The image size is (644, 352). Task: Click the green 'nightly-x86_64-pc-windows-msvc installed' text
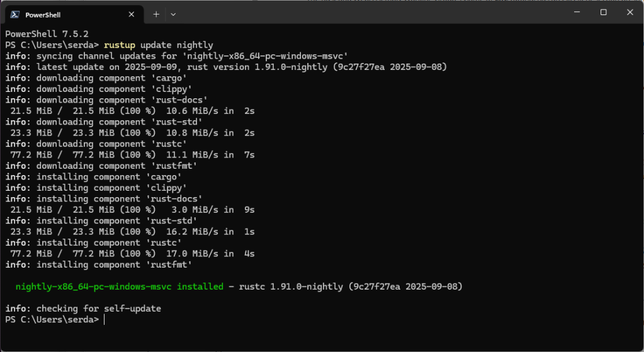[x=120, y=287]
